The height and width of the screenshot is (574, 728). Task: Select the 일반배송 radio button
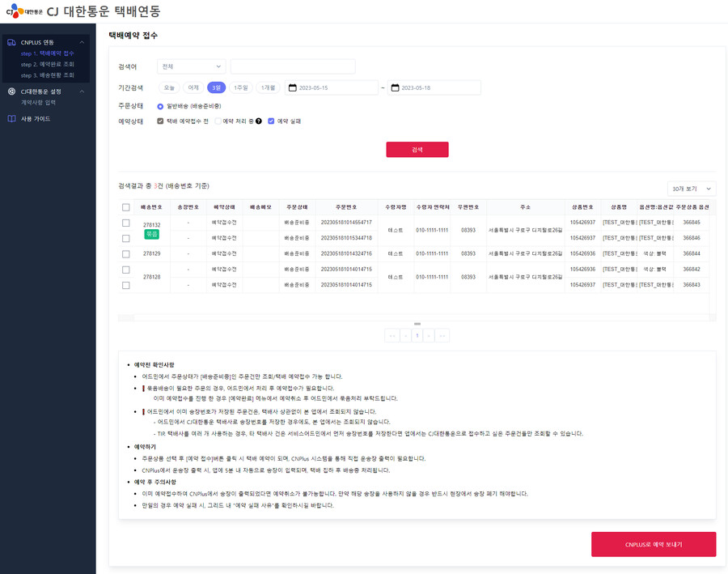pos(159,105)
